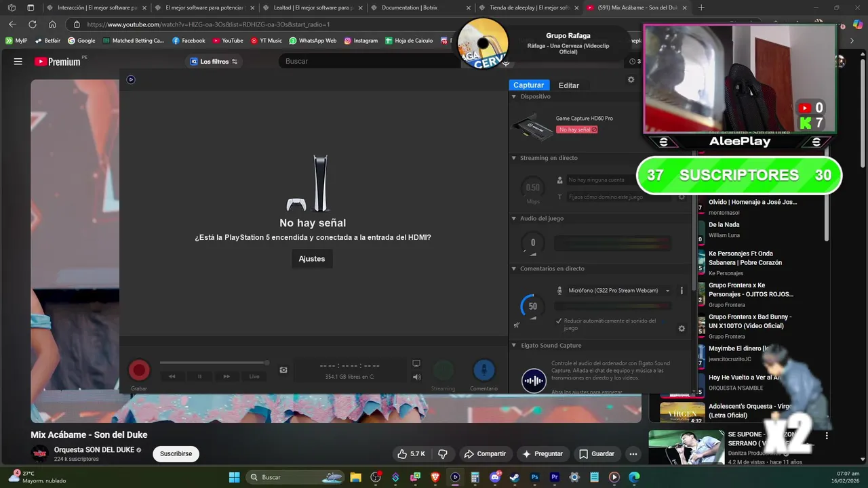Open capture settings gear at top right
The image size is (868, 488).
pos(631,79)
